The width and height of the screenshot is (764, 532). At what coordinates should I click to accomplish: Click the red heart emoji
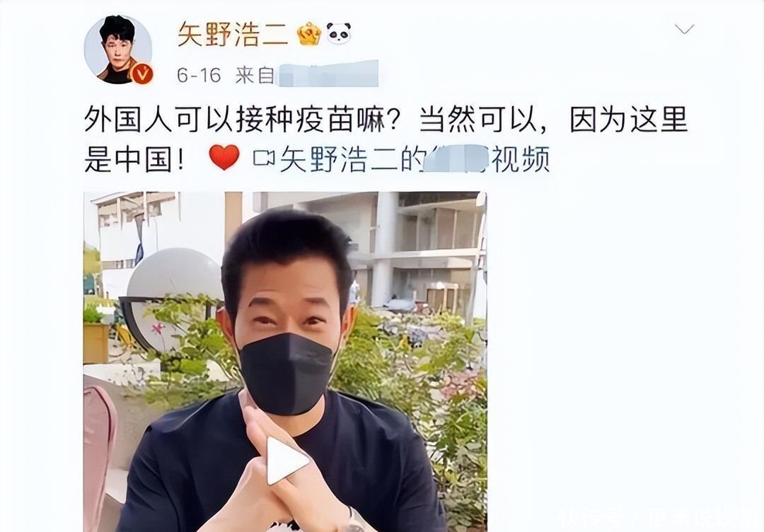pyautogui.click(x=224, y=157)
